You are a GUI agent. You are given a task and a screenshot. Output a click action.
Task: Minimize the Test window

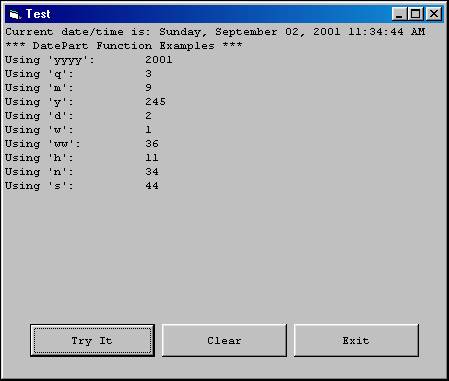click(399, 14)
